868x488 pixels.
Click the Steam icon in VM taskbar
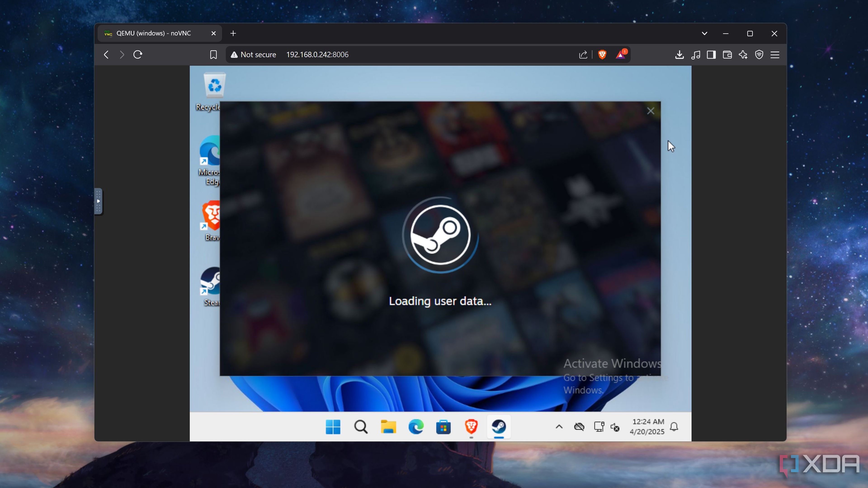(x=499, y=427)
